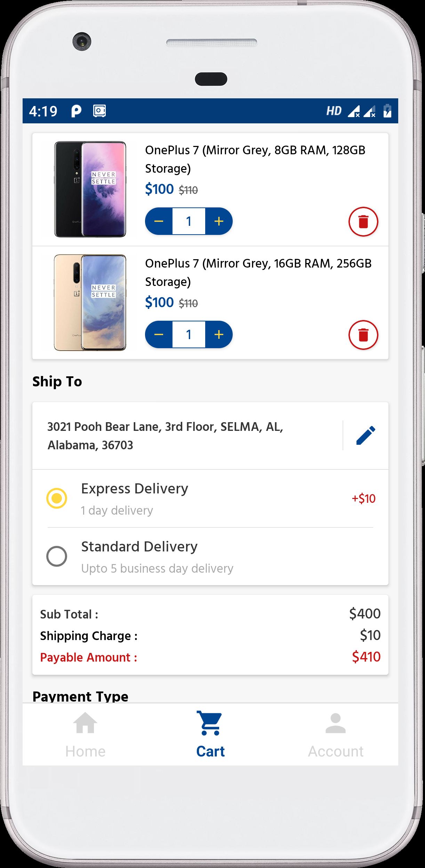Image resolution: width=425 pixels, height=868 pixels.
Task: Select Express Delivery radio button
Action: [57, 498]
